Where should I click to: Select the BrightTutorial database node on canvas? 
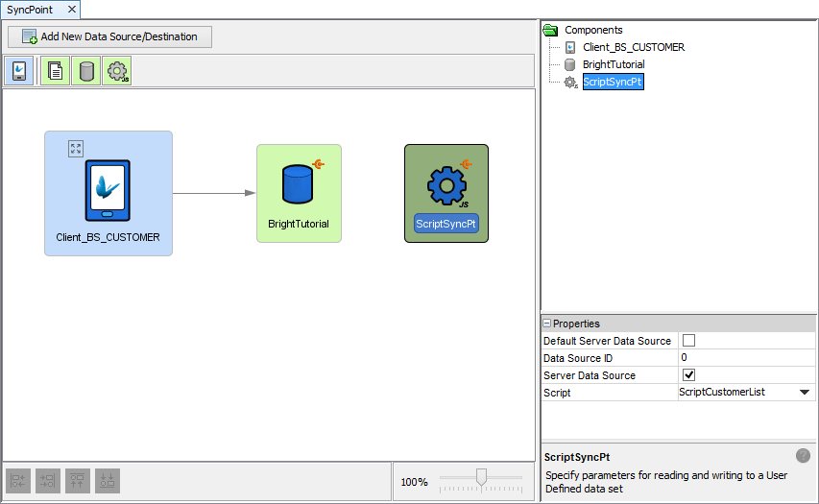(x=299, y=193)
